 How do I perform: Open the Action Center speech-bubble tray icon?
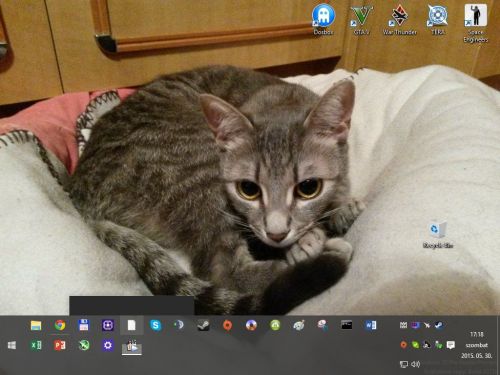pyautogui.click(x=451, y=345)
